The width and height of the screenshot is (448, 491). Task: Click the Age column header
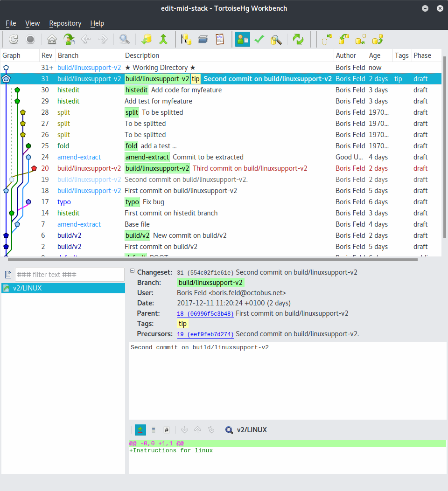coord(379,55)
